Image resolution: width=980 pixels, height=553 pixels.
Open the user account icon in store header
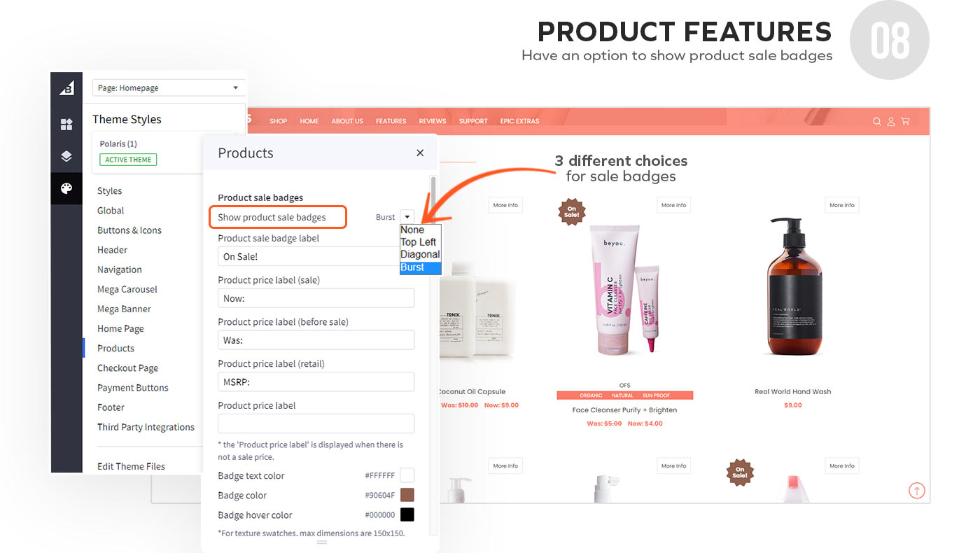[x=891, y=121]
